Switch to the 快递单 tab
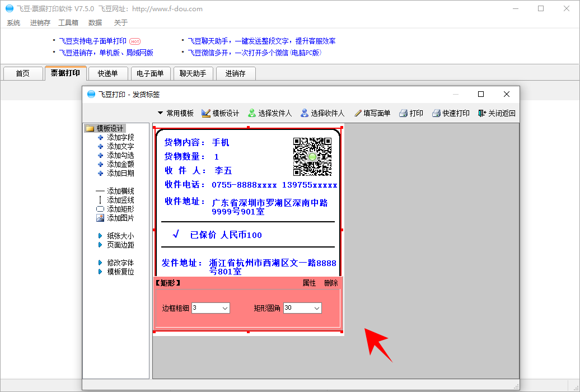 tap(107, 73)
